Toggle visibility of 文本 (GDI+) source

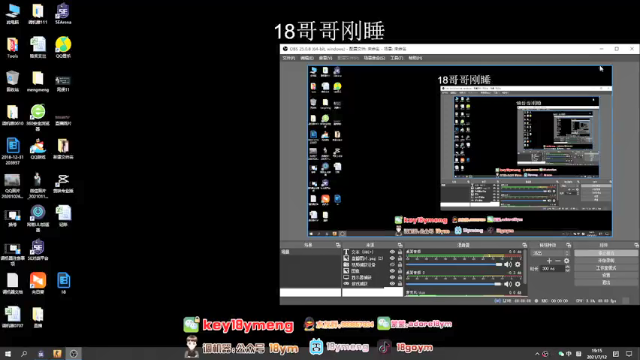click(x=392, y=252)
